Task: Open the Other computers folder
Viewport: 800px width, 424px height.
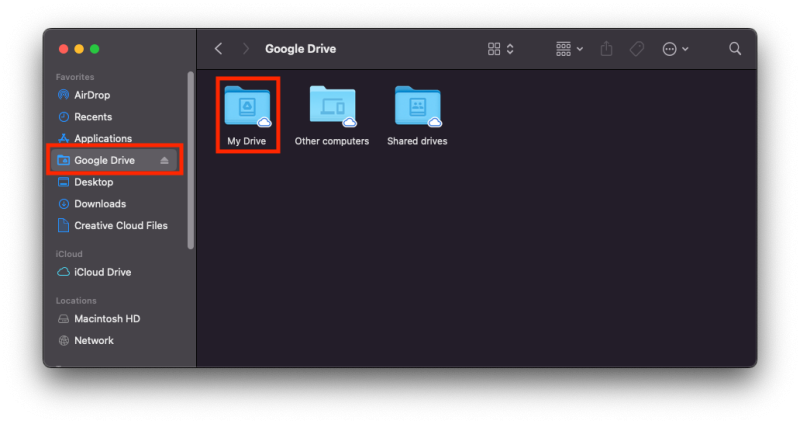Action: tap(332, 106)
